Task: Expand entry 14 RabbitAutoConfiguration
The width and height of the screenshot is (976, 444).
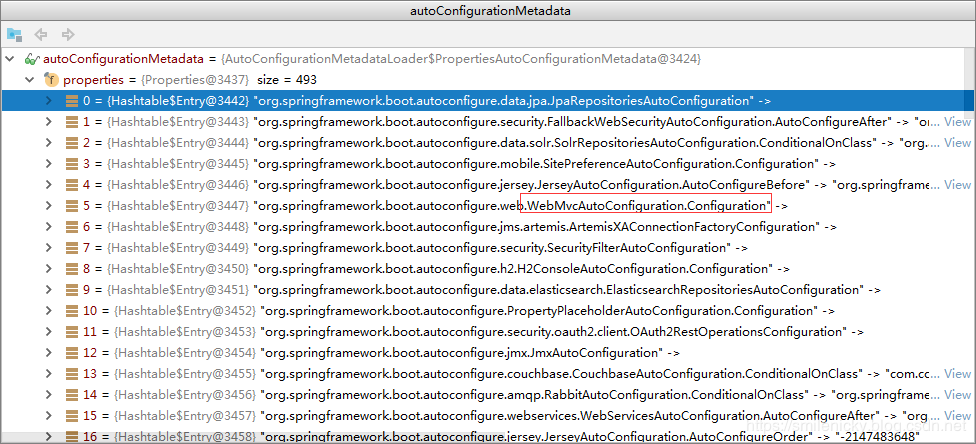Action: click(x=49, y=395)
